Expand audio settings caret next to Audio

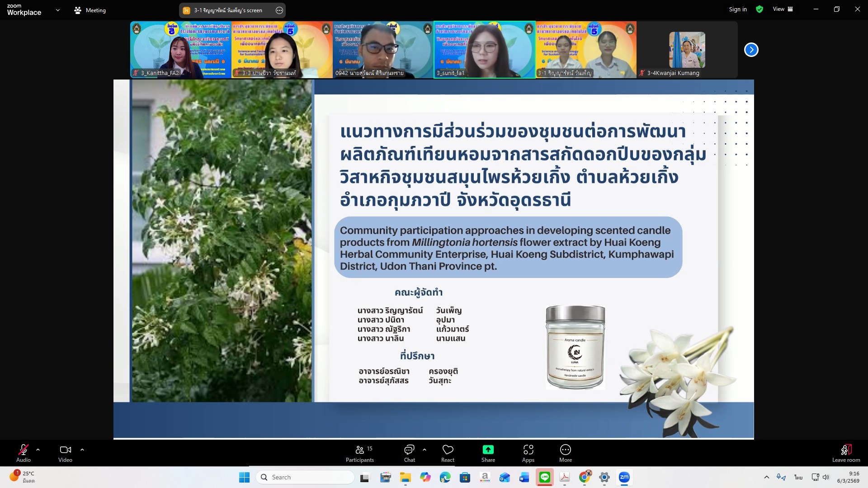tap(38, 450)
